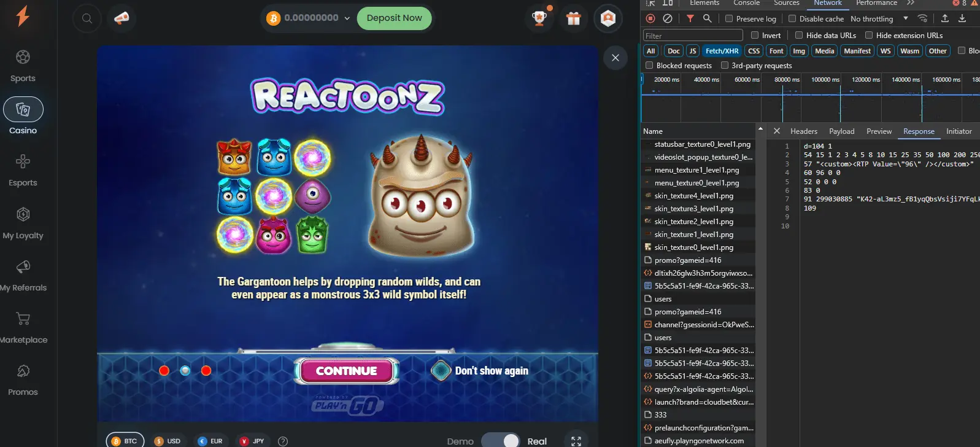Open the trophy rewards icon
Screen dimensions: 980x447
point(539,18)
